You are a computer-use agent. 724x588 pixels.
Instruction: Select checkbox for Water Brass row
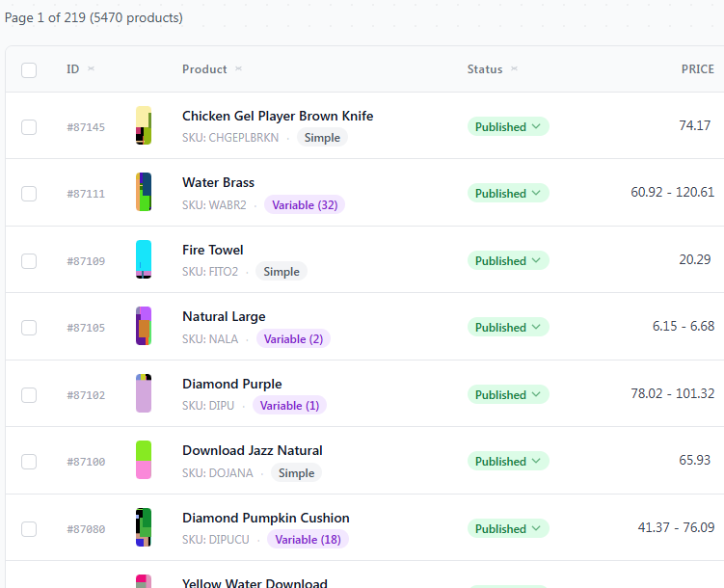(x=29, y=194)
